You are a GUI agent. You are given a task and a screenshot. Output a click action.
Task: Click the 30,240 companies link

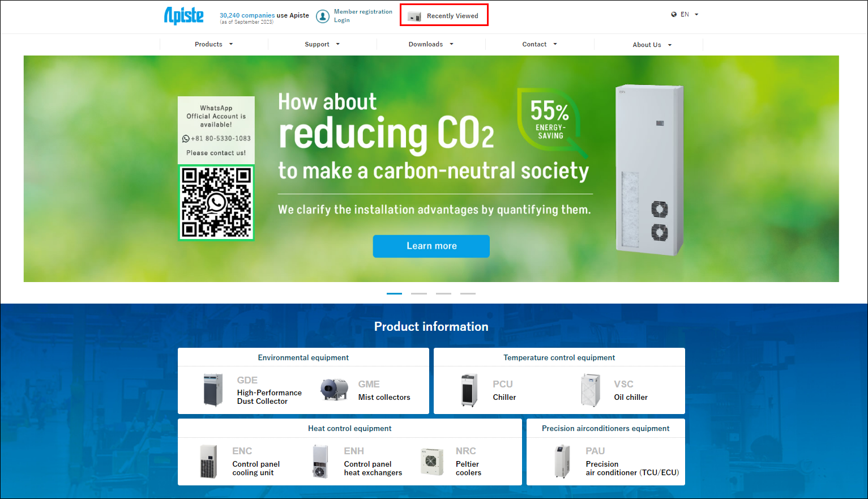247,15
